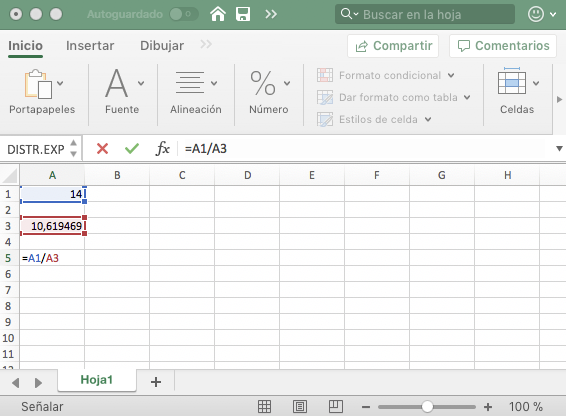Click the Select All corner triangle
This screenshot has width=566, height=416.
pyautogui.click(x=10, y=176)
